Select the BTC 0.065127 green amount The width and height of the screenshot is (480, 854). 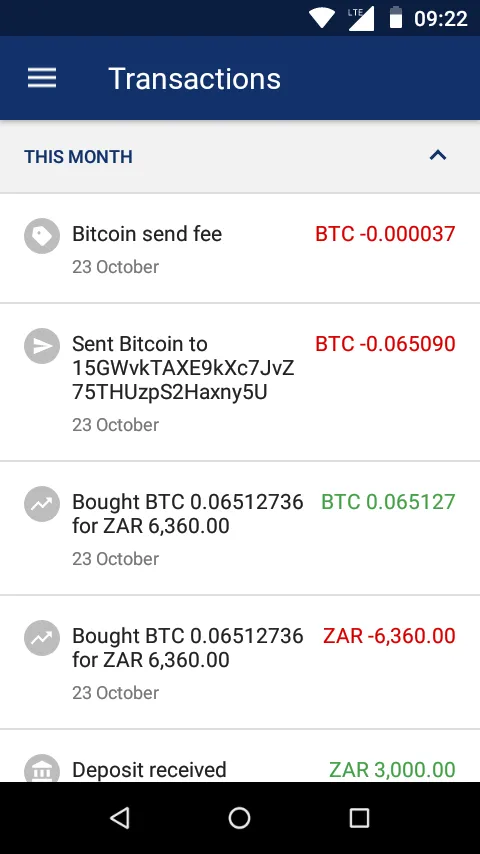tap(388, 502)
